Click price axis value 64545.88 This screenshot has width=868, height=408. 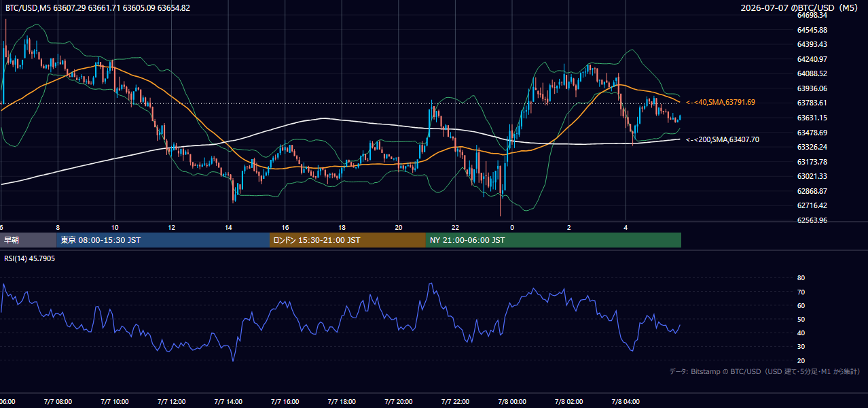click(812, 30)
